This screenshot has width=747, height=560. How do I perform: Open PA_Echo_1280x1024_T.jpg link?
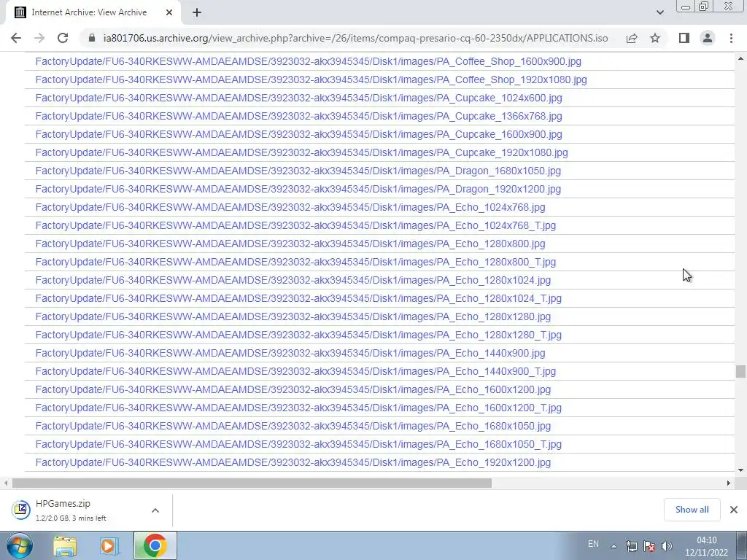298,298
